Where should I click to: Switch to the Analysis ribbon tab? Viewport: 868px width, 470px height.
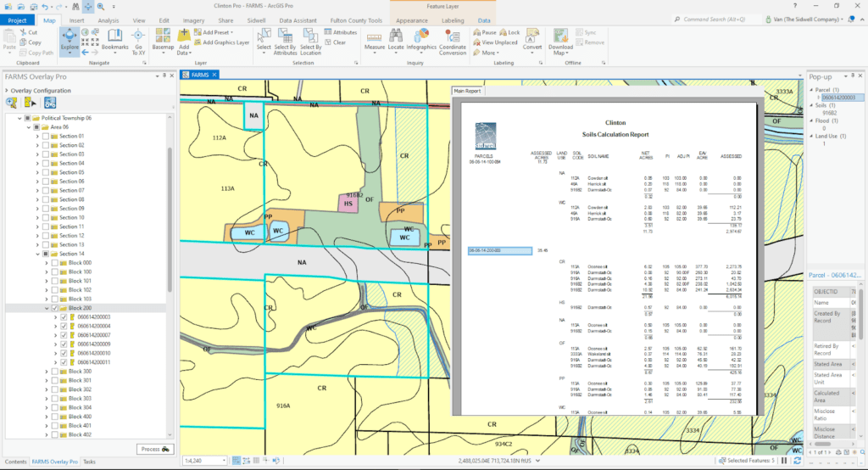click(108, 20)
